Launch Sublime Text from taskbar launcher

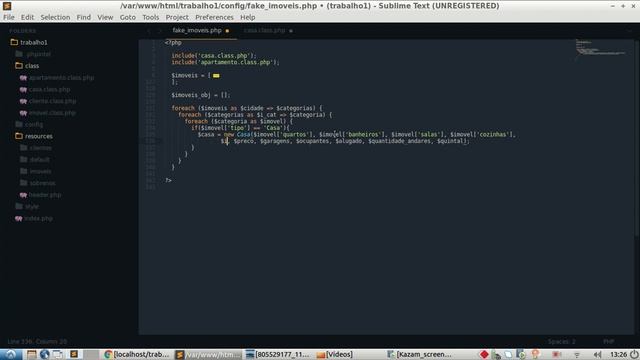tap(74, 354)
